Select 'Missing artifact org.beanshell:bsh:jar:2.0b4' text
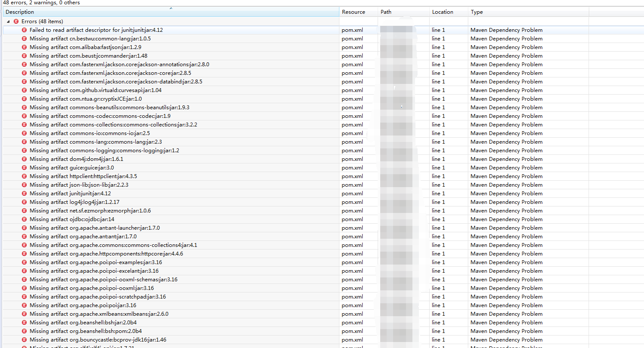The height and width of the screenshot is (348, 644). coord(83,323)
